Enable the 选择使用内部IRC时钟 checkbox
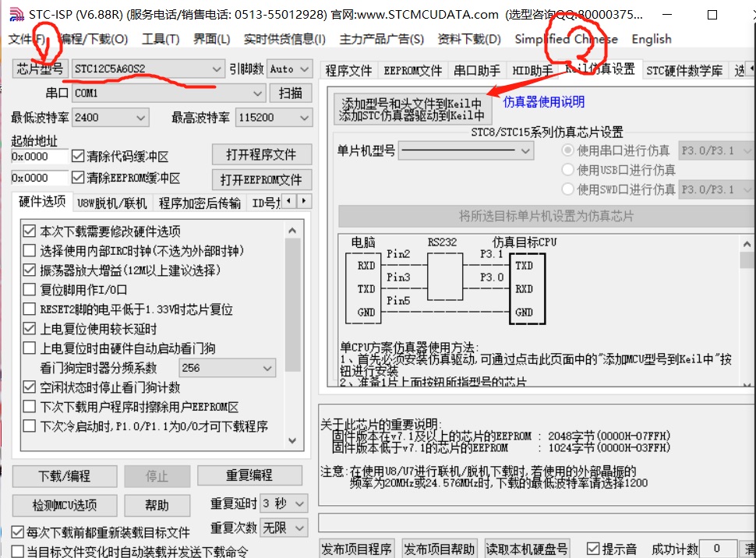This screenshot has width=756, height=558. click(x=29, y=249)
